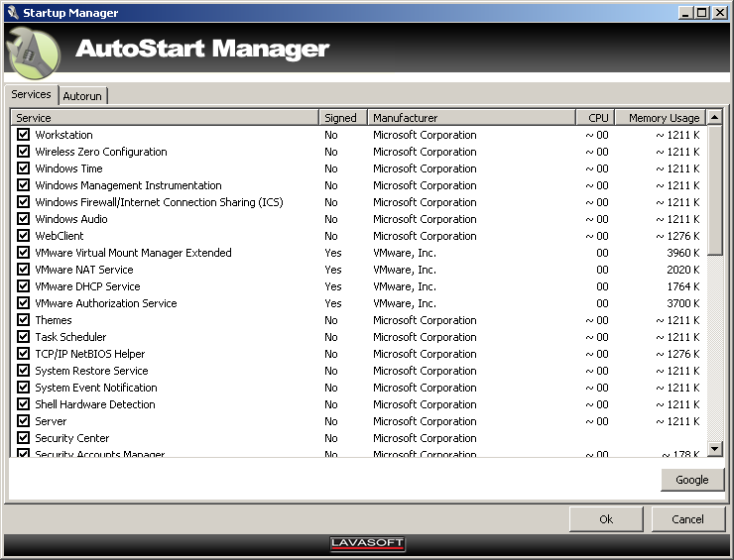Click the Google search button
Viewport: 734px width, 560px height.
coord(692,480)
